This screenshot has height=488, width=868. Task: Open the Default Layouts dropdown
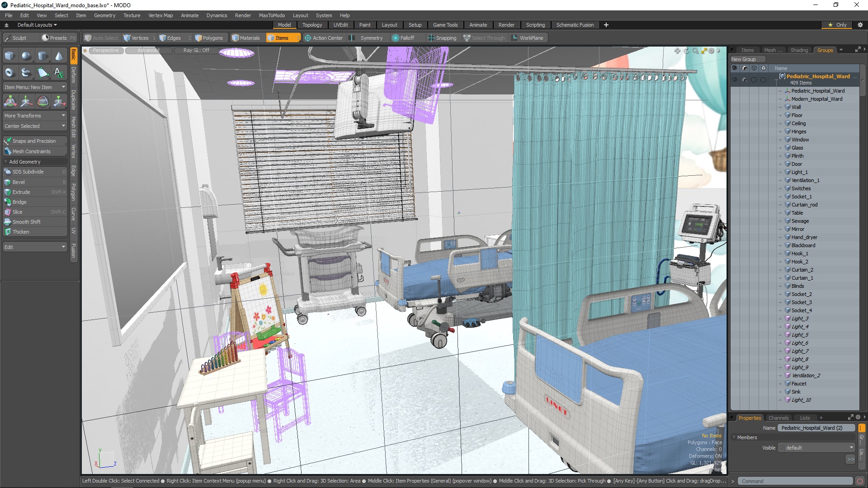click(37, 25)
